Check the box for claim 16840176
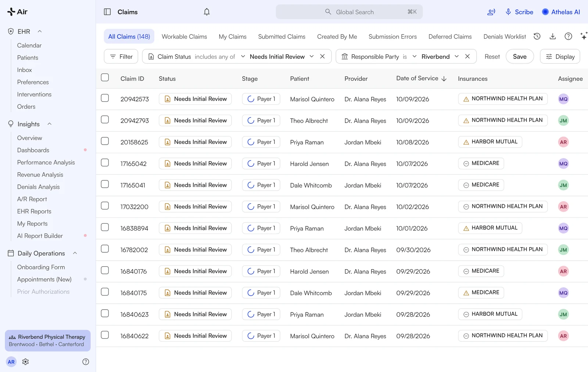 pyautogui.click(x=105, y=270)
